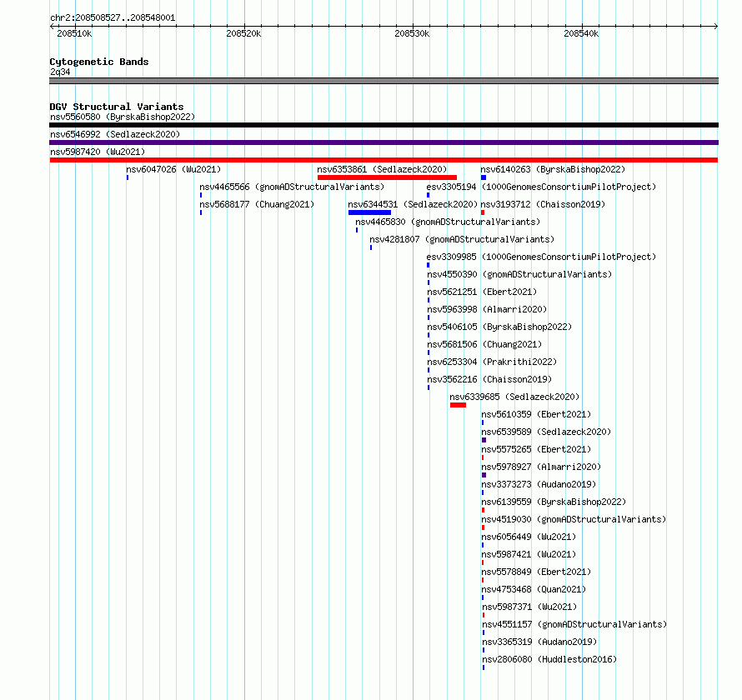Click the chr2:208508527..208548001 coordinate label
The height and width of the screenshot is (700, 742).
113,18
